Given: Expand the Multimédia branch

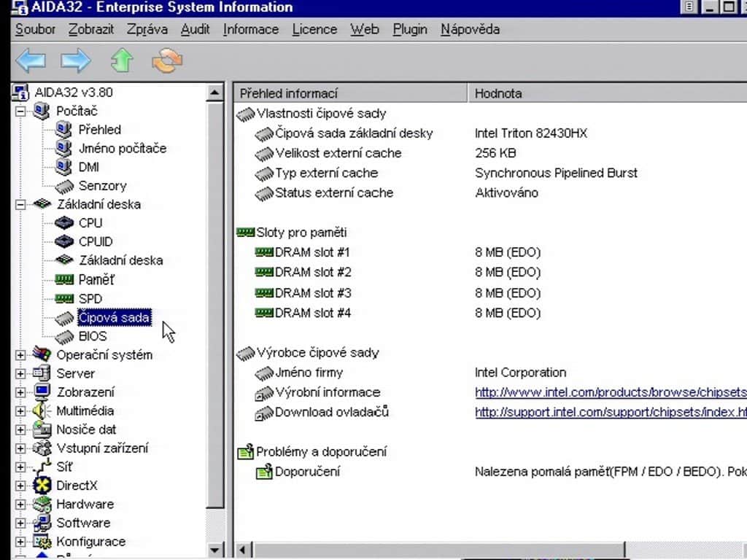Looking at the screenshot, I should [20, 411].
